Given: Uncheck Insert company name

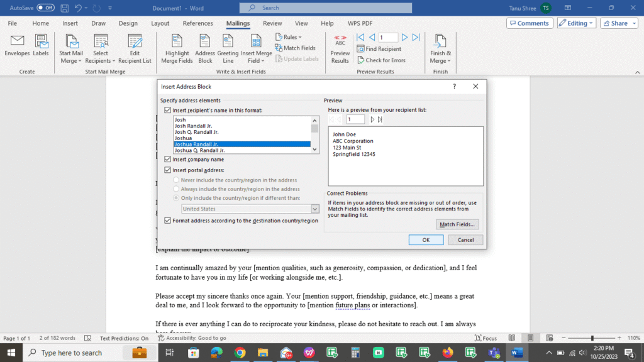Looking at the screenshot, I should tap(167, 159).
